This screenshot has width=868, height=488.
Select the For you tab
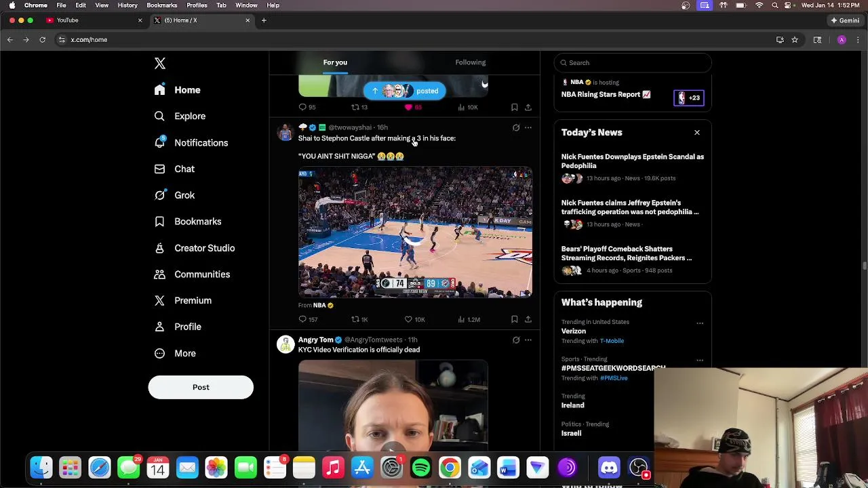(335, 62)
